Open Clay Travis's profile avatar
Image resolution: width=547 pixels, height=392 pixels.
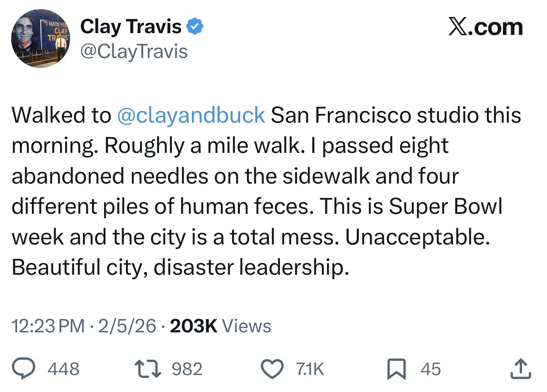point(41,39)
